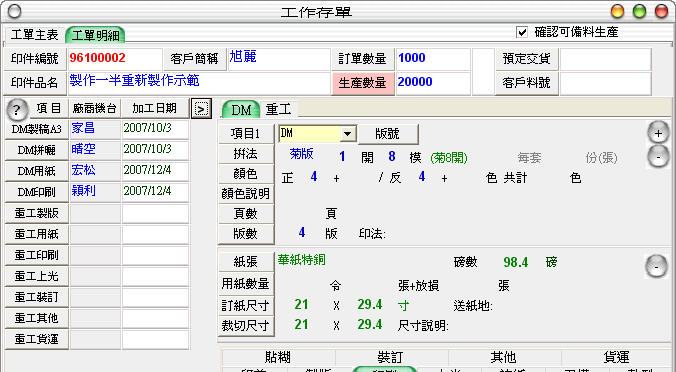Click the DM用紙 row button
Viewport: 676px width, 372px height.
pos(37,171)
